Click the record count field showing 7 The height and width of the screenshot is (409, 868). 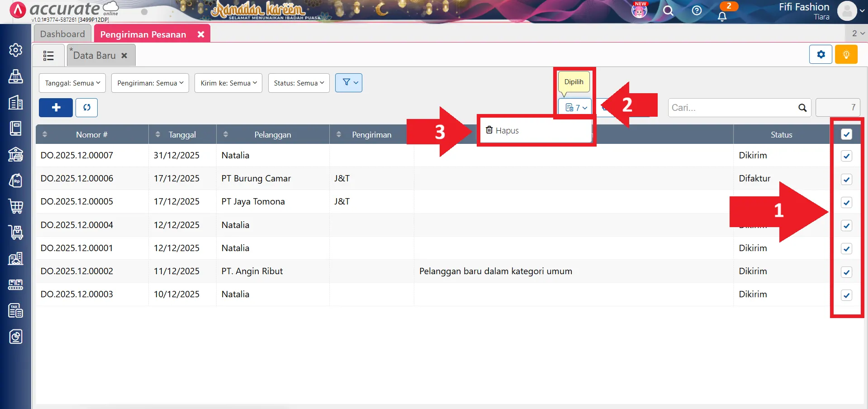tap(838, 108)
